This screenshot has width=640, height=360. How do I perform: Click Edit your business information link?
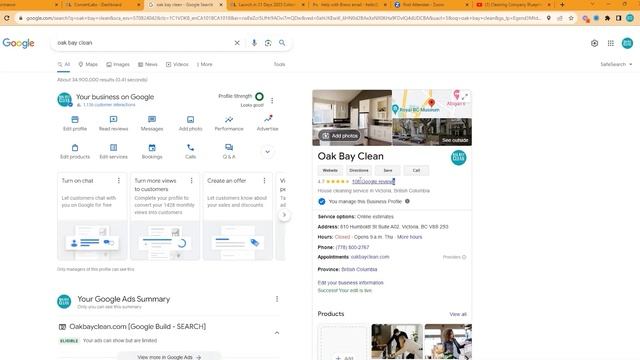click(351, 283)
